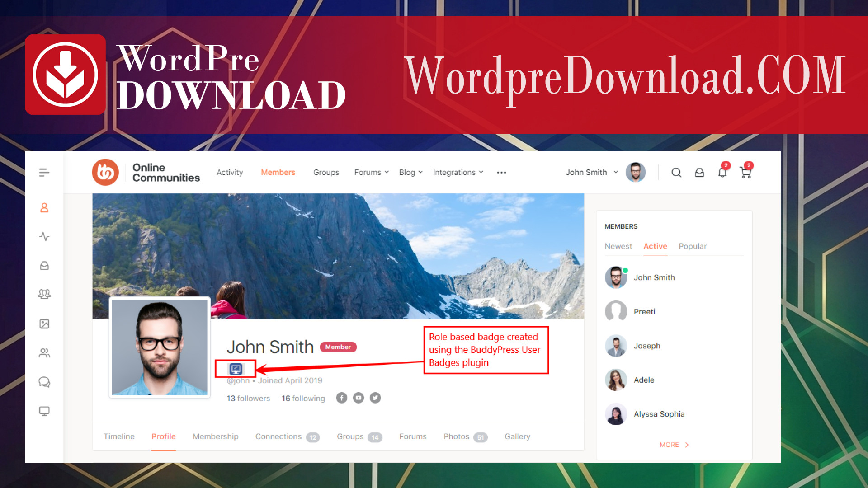Click the Online Communities logo
Screen dimensions: 868x488
point(146,172)
